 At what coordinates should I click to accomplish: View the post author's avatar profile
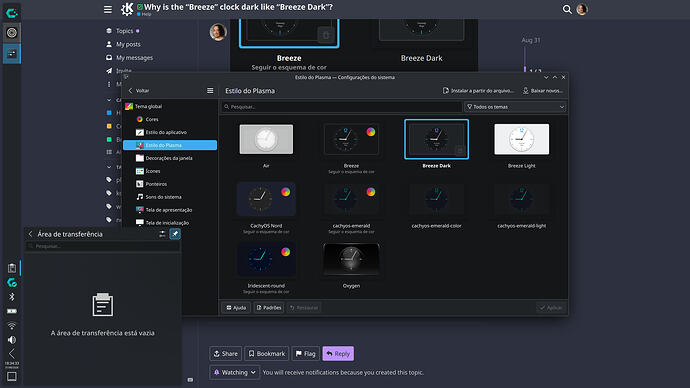[x=218, y=32]
